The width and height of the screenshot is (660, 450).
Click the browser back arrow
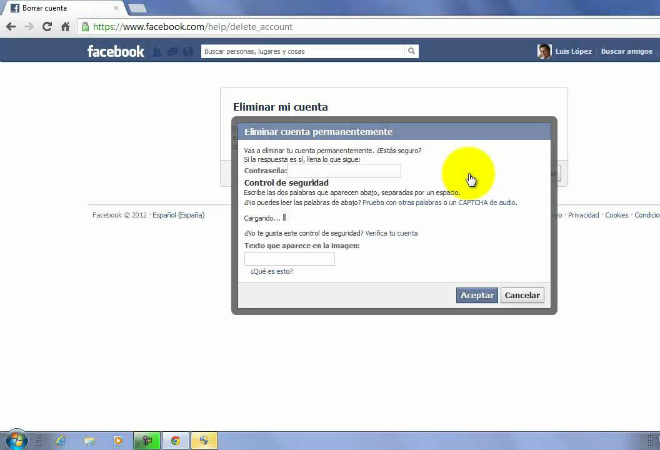point(11,27)
